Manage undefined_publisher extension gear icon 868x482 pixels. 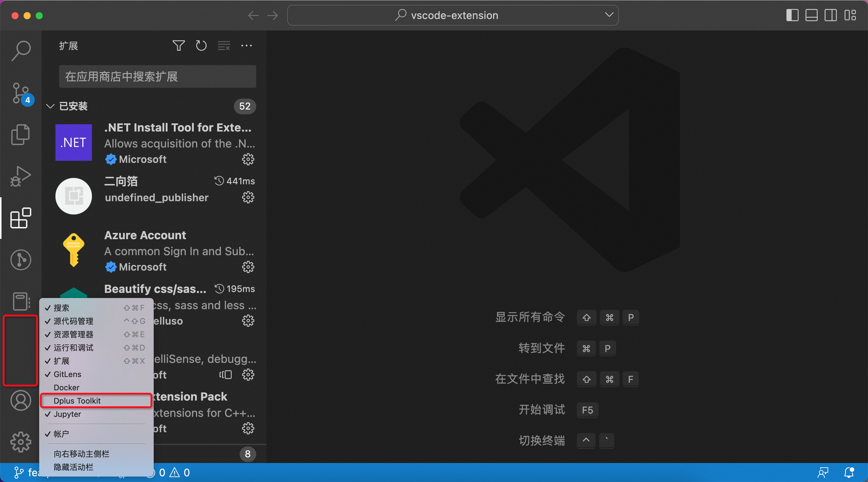click(248, 197)
